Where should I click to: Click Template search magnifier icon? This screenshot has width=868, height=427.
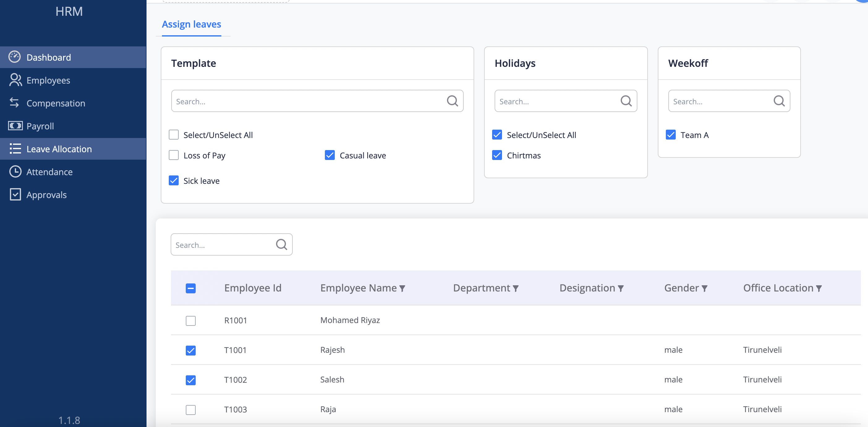(x=452, y=101)
